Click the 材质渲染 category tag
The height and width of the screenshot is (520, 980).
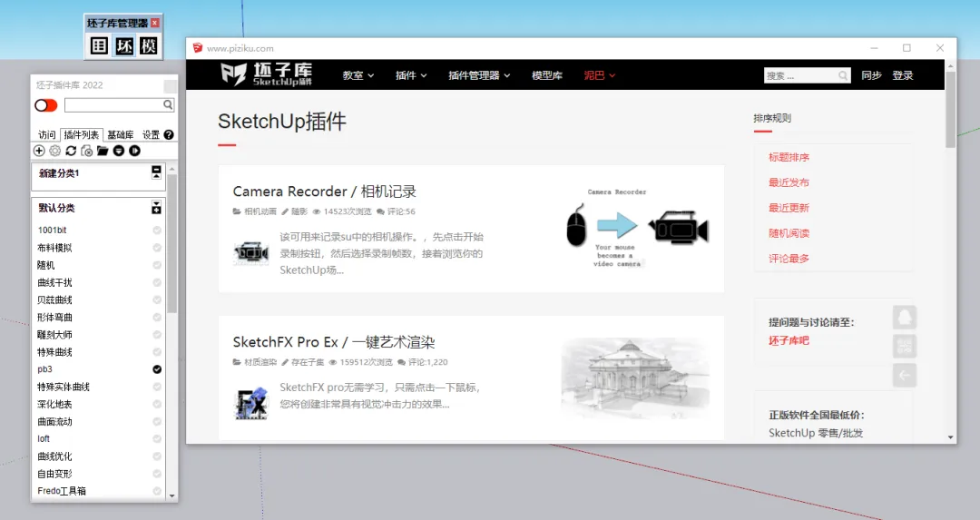tap(260, 362)
